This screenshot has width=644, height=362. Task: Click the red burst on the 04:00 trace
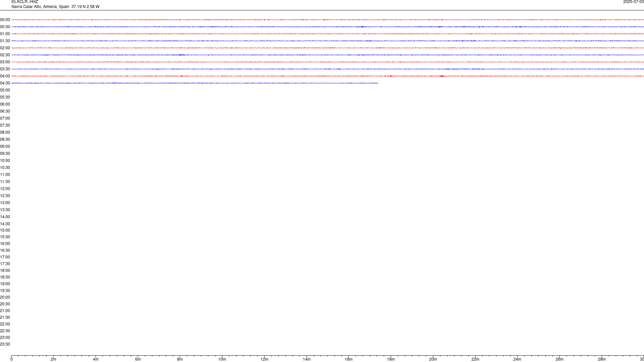pos(442,76)
